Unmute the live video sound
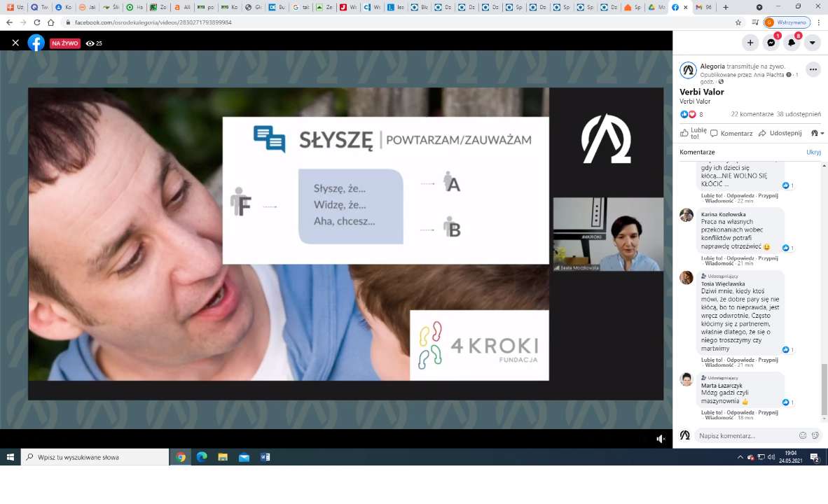828x504 pixels. pyautogui.click(x=660, y=439)
